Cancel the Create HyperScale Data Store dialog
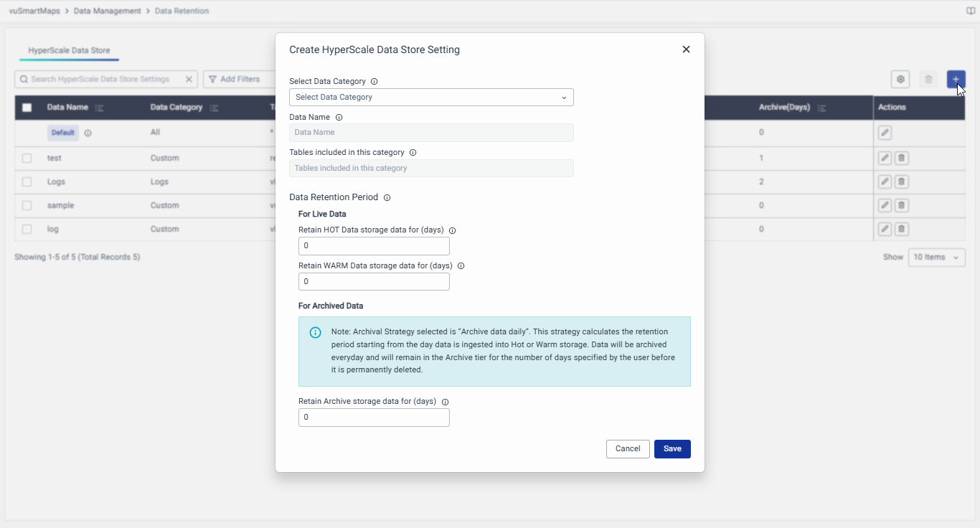Viewport: 980px width, 528px height. point(628,449)
